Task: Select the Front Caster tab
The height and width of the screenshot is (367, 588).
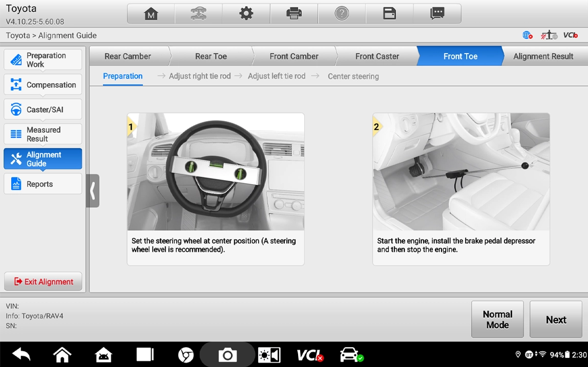Action: point(377,56)
